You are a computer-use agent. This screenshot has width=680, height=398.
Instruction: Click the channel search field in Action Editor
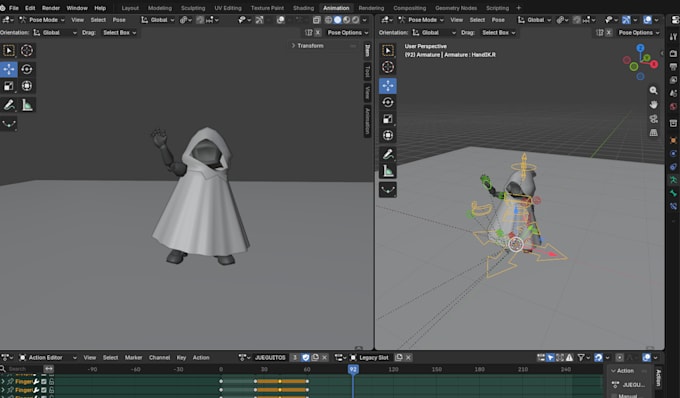tap(21, 369)
